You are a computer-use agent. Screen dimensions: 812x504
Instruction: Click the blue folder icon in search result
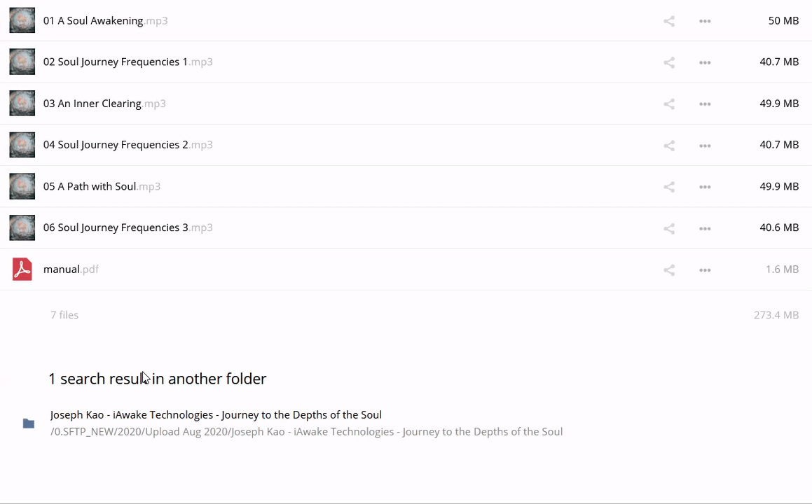(x=29, y=423)
